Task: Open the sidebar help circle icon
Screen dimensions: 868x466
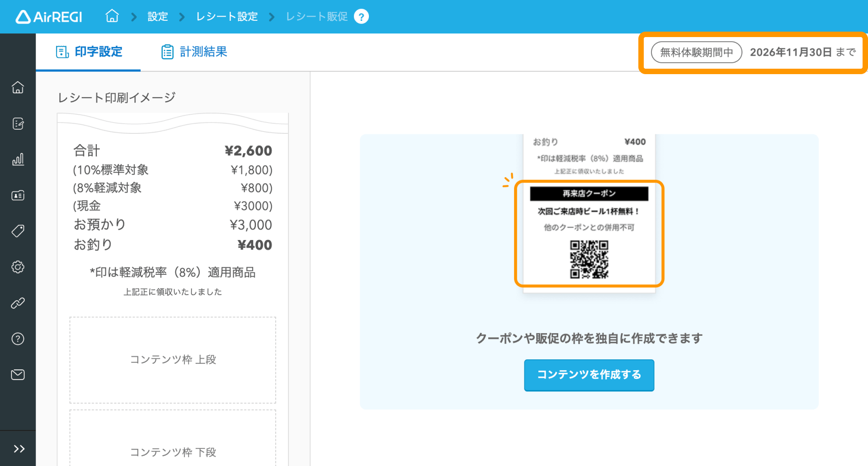Action: tap(18, 339)
